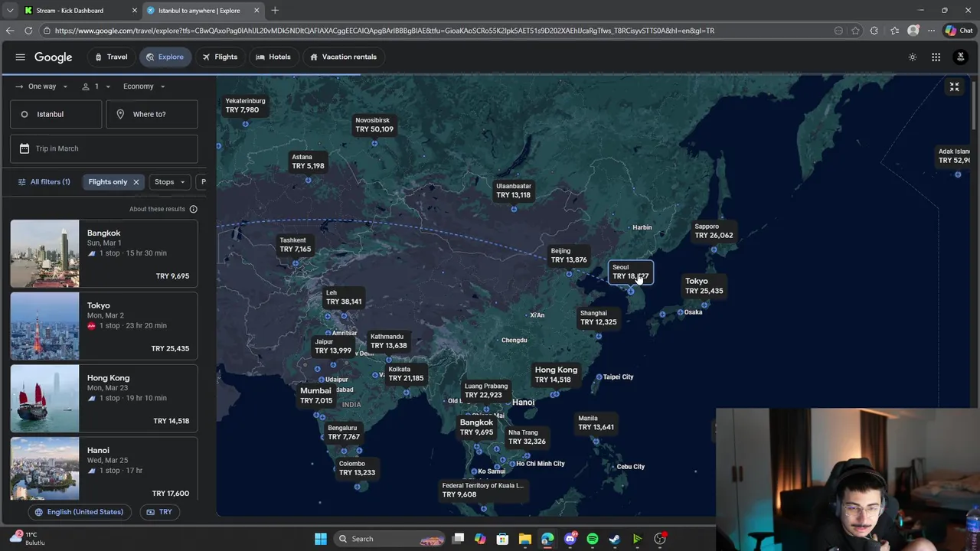Image resolution: width=980 pixels, height=551 pixels.
Task: Switch to the Vacation rentals tab
Action: (x=342, y=57)
